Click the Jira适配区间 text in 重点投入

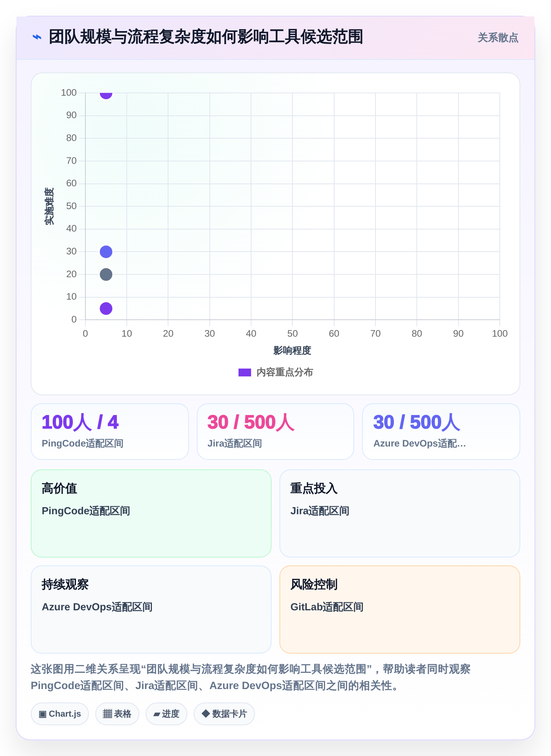pos(320,511)
